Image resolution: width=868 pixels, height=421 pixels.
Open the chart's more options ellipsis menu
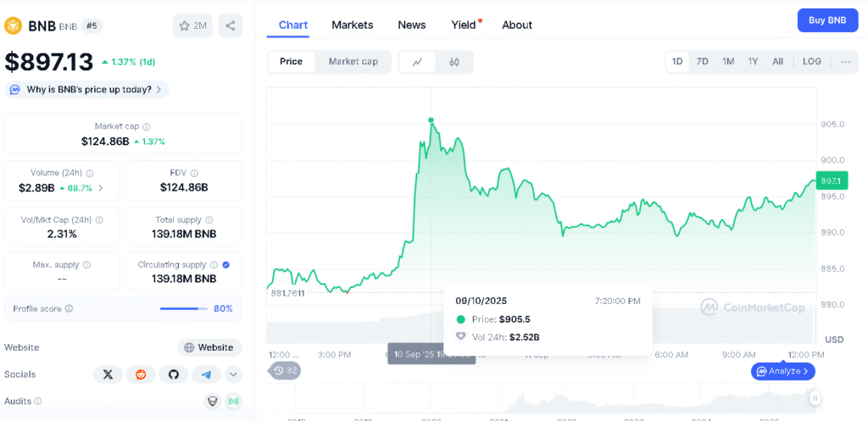[x=845, y=62]
